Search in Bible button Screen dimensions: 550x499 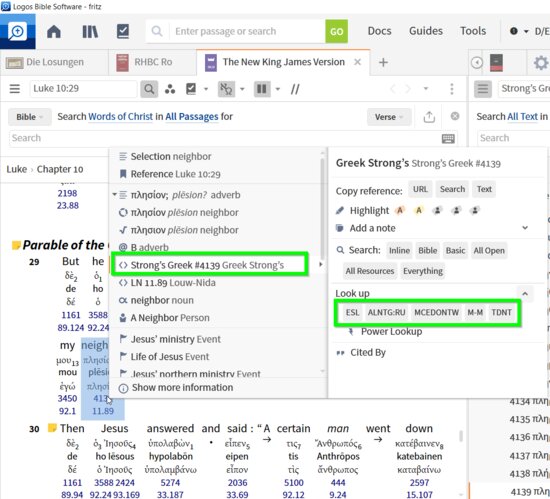point(427,250)
